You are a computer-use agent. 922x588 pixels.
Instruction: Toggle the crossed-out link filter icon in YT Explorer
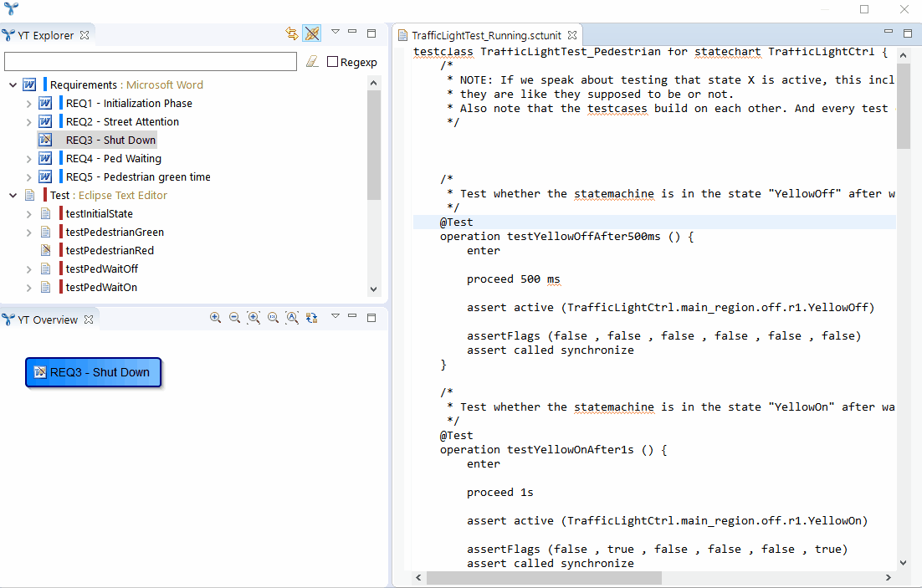click(x=312, y=33)
